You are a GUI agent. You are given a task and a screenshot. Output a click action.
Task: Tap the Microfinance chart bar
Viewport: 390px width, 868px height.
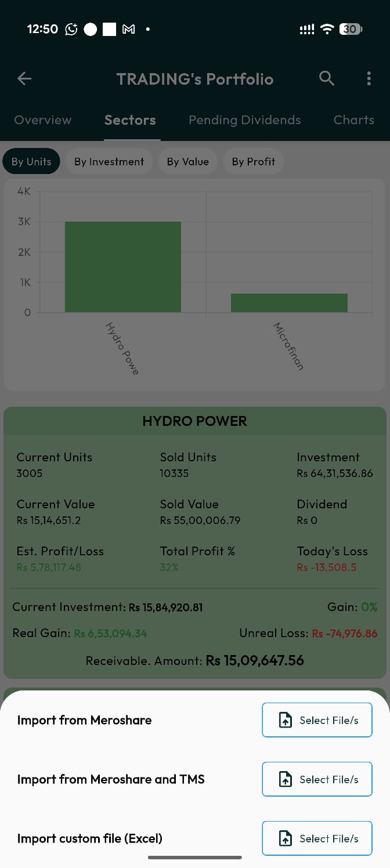pos(289,303)
